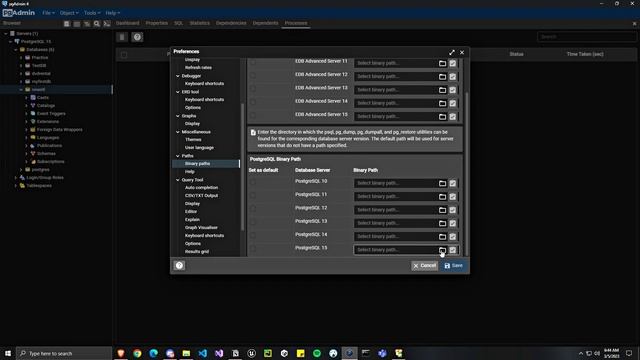Screen dimensions: 640x360
Task: Set PostgreSQL 11 as default binary path
Action: (253, 196)
